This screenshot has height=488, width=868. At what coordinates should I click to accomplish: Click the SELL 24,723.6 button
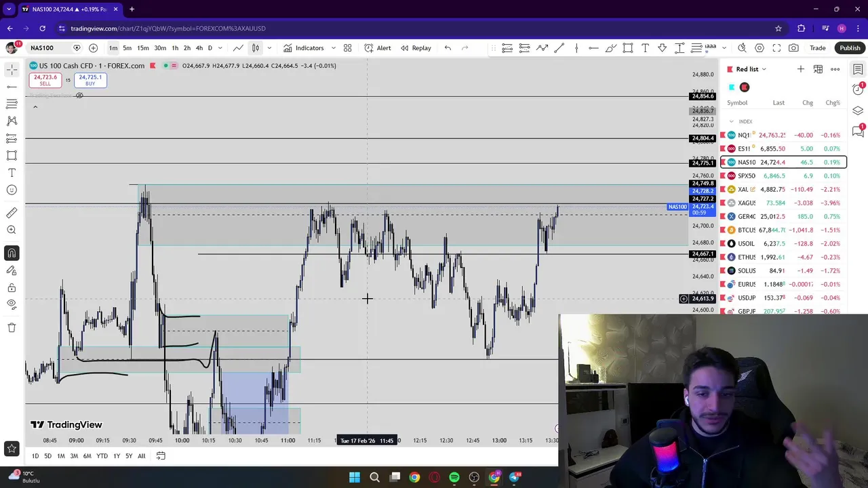pos(45,80)
